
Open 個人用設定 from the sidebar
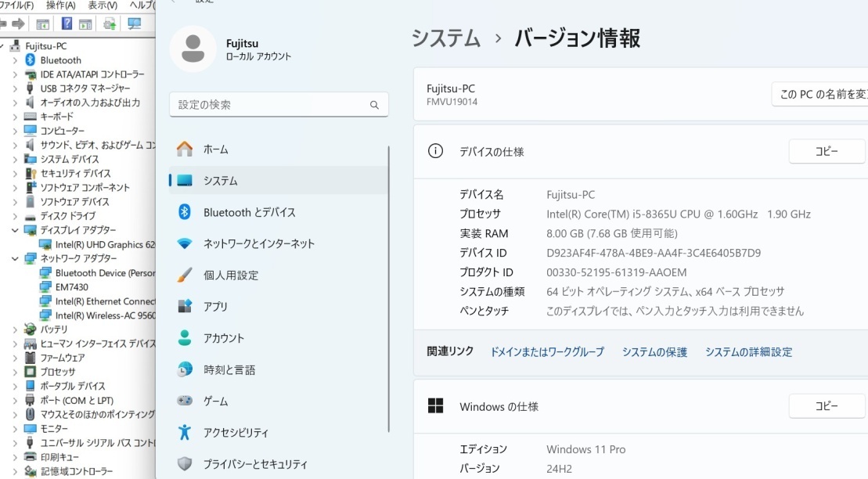pos(230,276)
